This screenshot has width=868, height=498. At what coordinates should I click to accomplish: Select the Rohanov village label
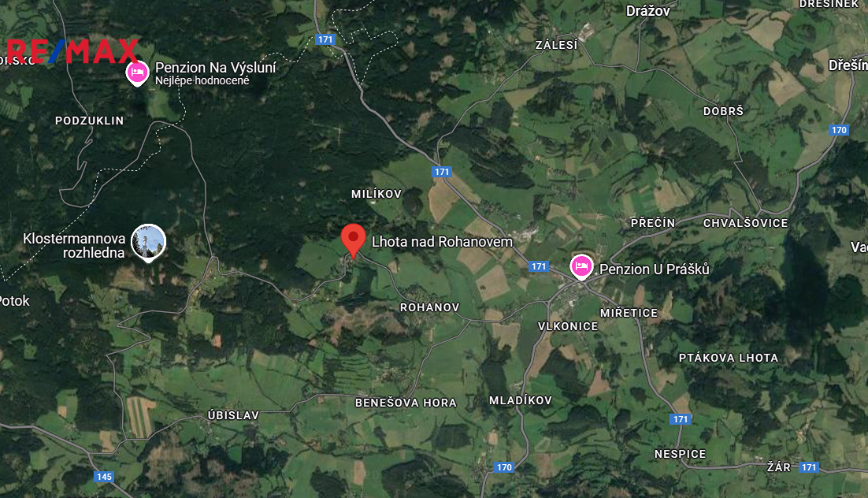429,307
